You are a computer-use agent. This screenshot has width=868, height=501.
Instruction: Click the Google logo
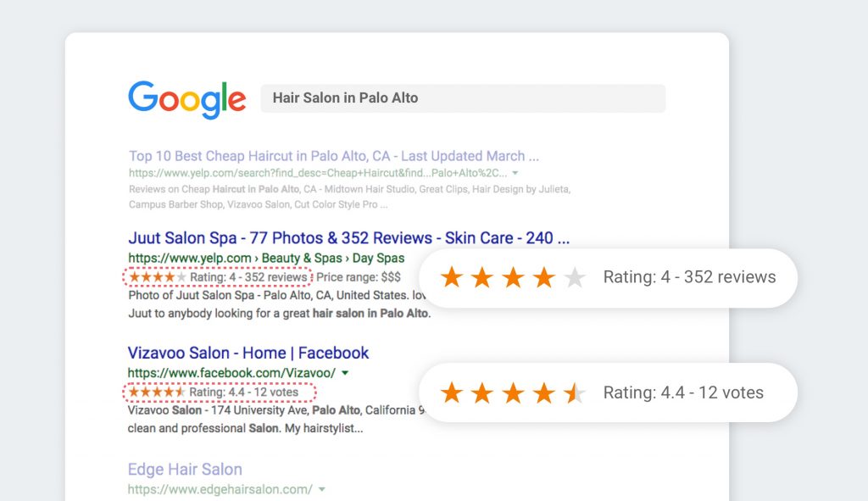pyautogui.click(x=187, y=100)
